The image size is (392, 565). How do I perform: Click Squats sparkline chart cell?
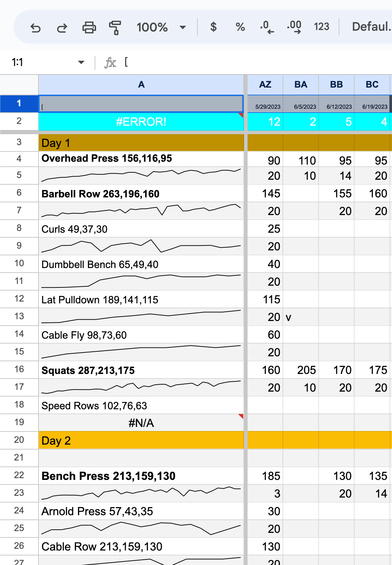click(x=141, y=387)
